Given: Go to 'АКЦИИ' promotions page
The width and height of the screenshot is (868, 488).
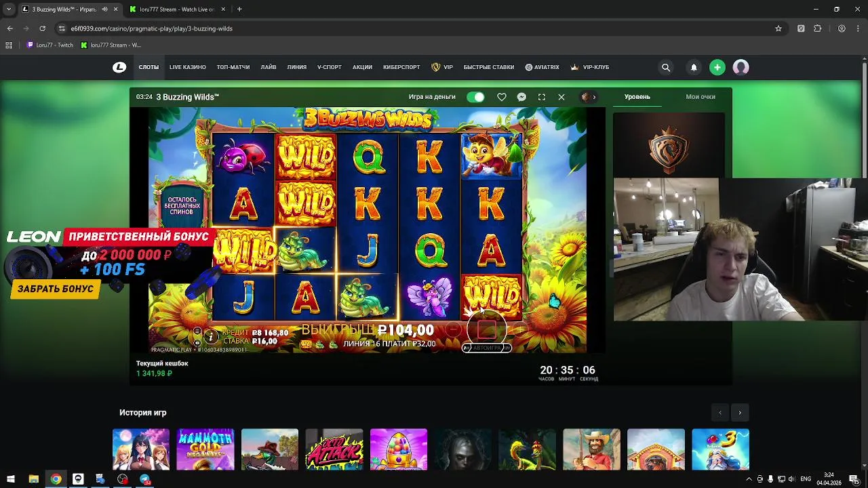Looking at the screenshot, I should pyautogui.click(x=362, y=67).
